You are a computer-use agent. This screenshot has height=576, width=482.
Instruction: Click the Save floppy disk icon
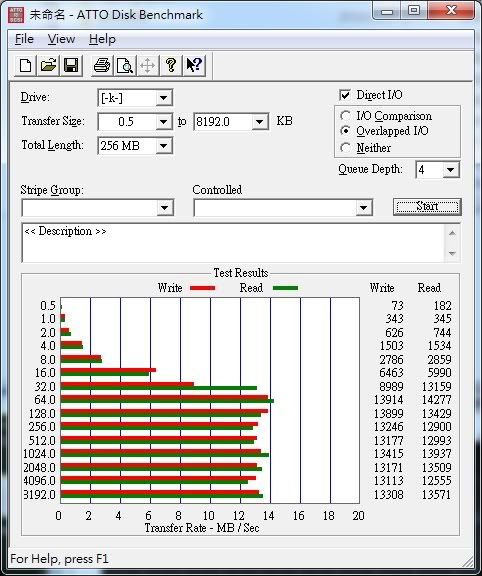tap(71, 66)
